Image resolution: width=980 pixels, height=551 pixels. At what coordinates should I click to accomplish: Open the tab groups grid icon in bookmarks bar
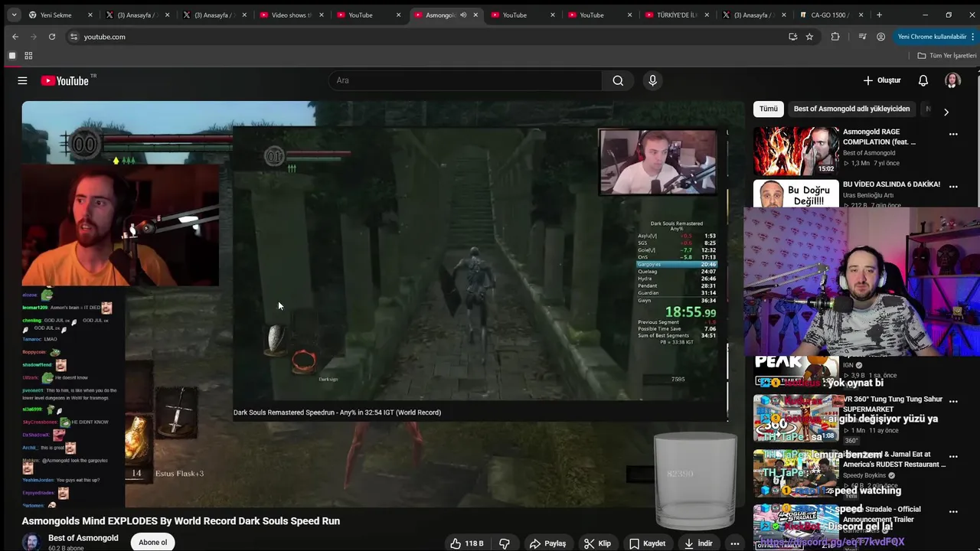[28, 56]
